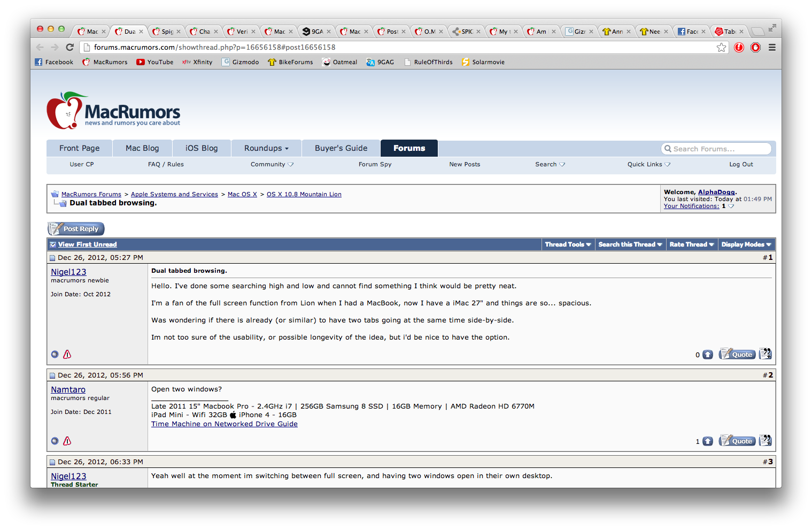
Task: Open the Facebook bookmark
Action: 54,62
